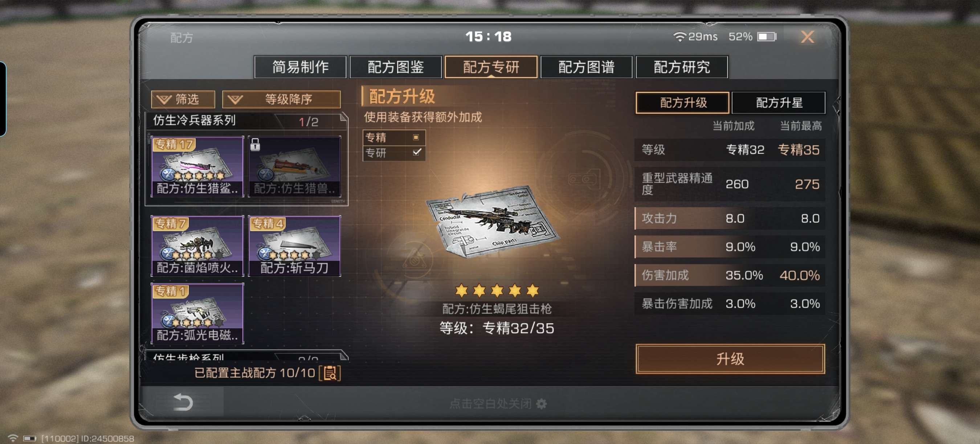
Task: Click the lock icon on locked recipe
Action: pyautogui.click(x=255, y=145)
